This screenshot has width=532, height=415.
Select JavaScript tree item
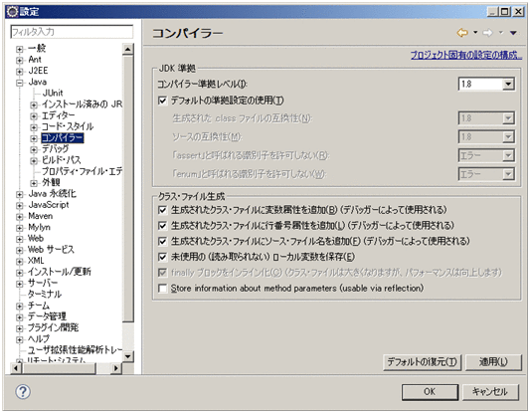click(x=49, y=205)
